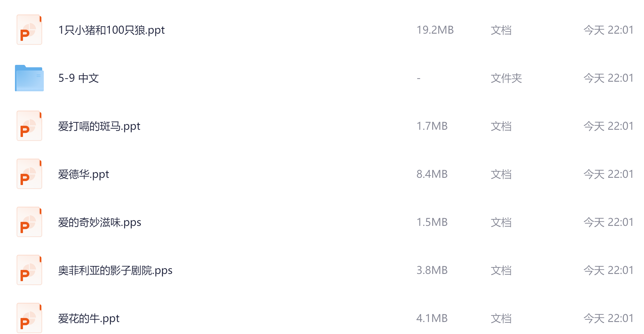
Task: Select the PowerPoint icon for 爱德华.ppt
Action: [29, 174]
